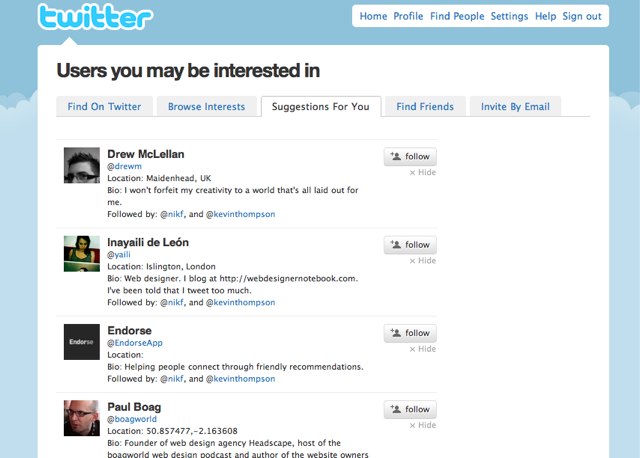Open the @drewm profile link

pos(124,166)
